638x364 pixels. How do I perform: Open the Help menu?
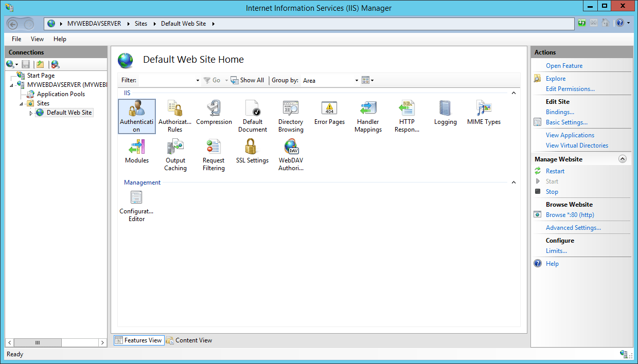[x=60, y=39]
